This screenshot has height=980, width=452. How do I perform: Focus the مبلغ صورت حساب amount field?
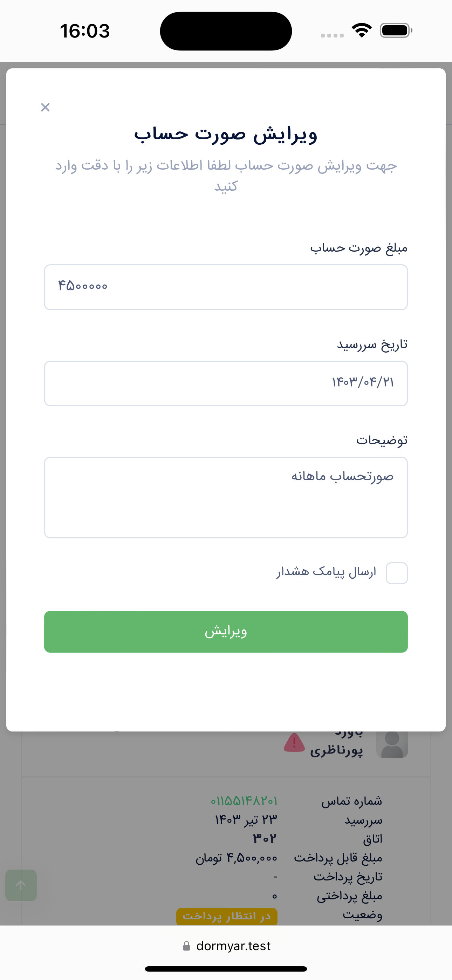[226, 287]
